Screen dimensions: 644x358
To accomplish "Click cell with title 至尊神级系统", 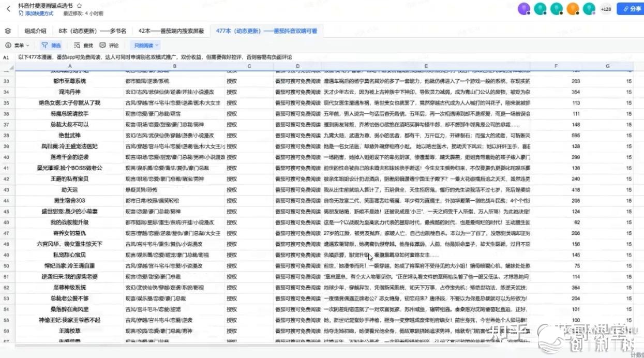I will (x=69, y=288).
